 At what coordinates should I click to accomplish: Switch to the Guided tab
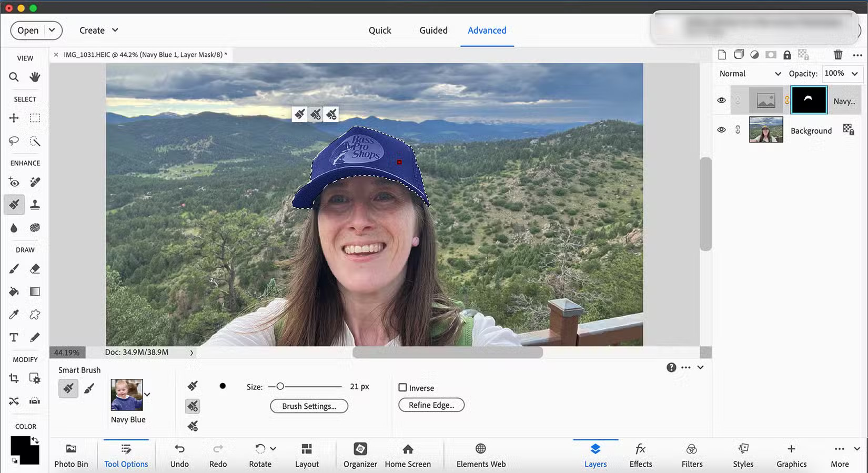pyautogui.click(x=433, y=31)
